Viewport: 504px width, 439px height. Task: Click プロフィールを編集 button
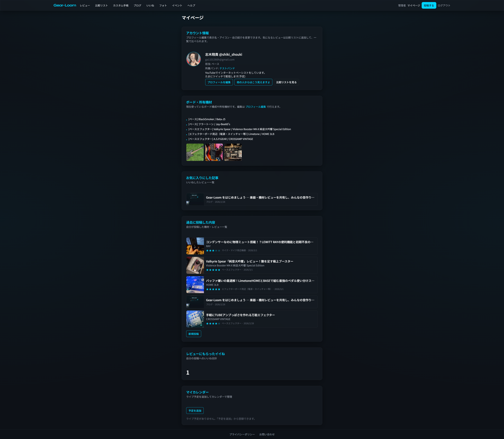(x=219, y=82)
